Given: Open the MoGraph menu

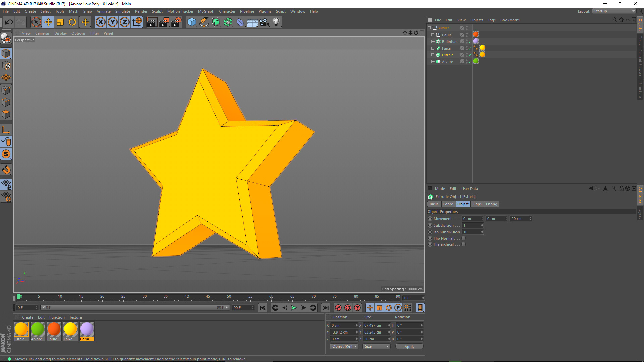Looking at the screenshot, I should click(206, 11).
